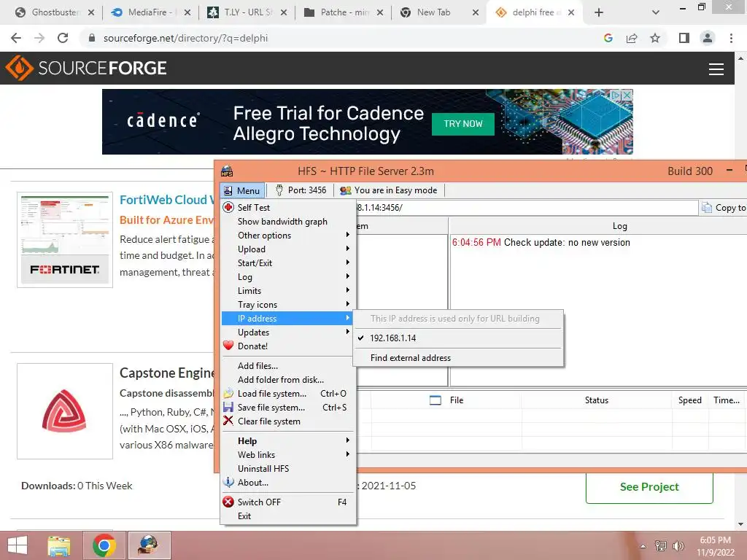747x560 pixels.
Task: Choose Find external address
Action: click(458, 357)
